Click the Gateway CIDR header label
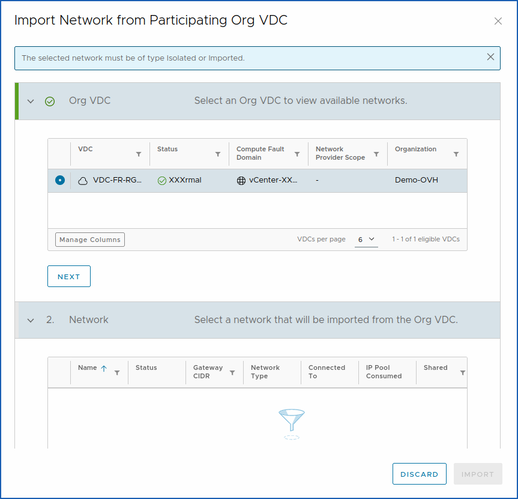 click(208, 372)
